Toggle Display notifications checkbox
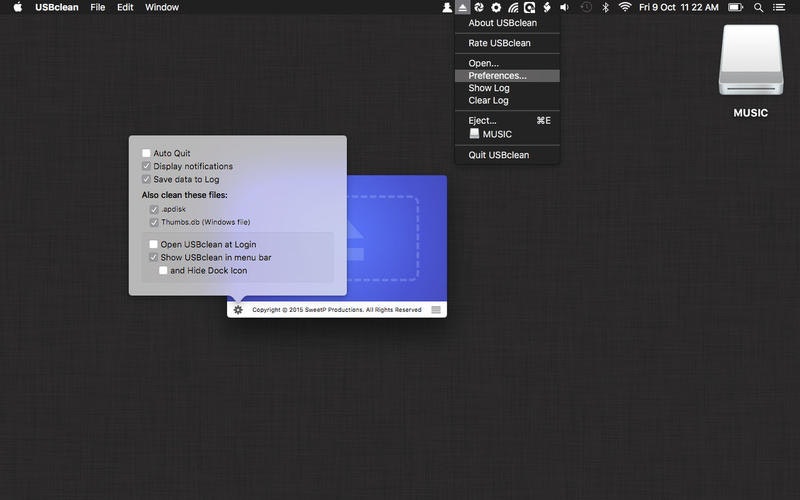 coord(146,166)
